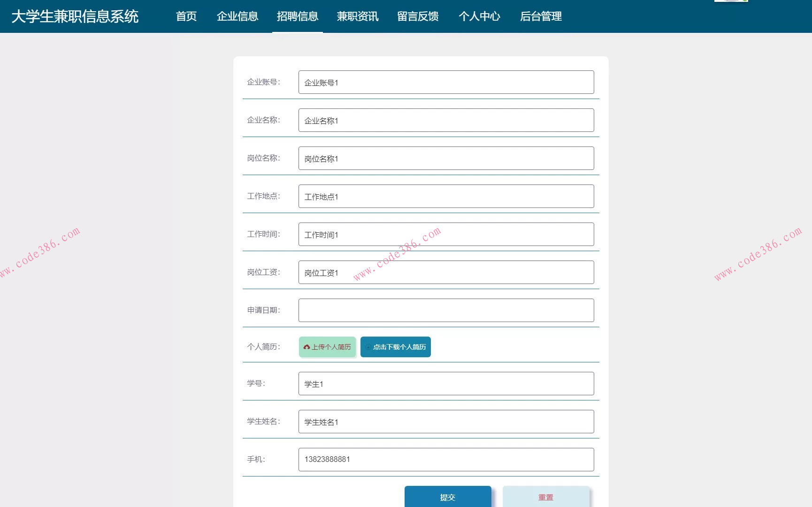Open the 兼职资讯 section

click(357, 16)
